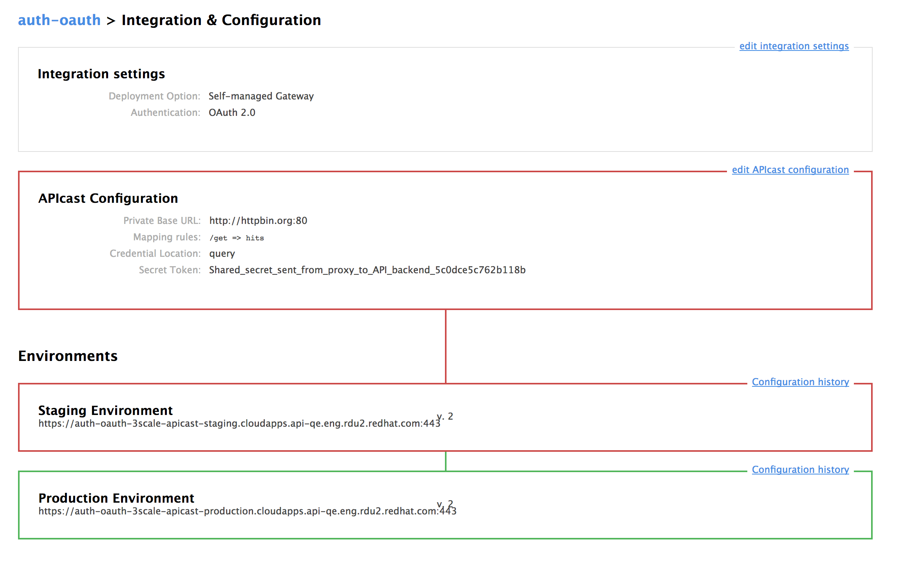Click the /get => hits mapping rule
This screenshot has height=588, width=904.
237,238
